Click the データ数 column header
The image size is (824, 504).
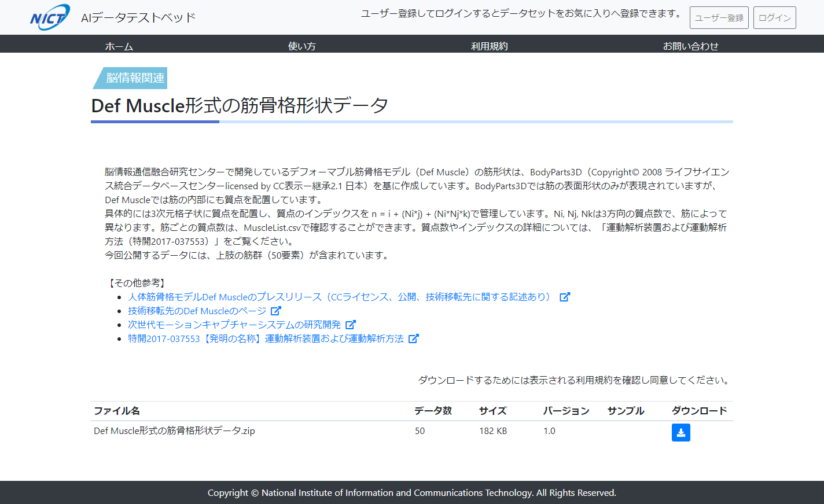[x=433, y=411]
